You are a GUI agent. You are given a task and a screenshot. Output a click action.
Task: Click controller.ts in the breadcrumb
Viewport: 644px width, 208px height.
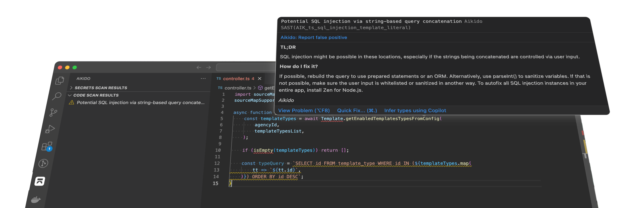(238, 88)
